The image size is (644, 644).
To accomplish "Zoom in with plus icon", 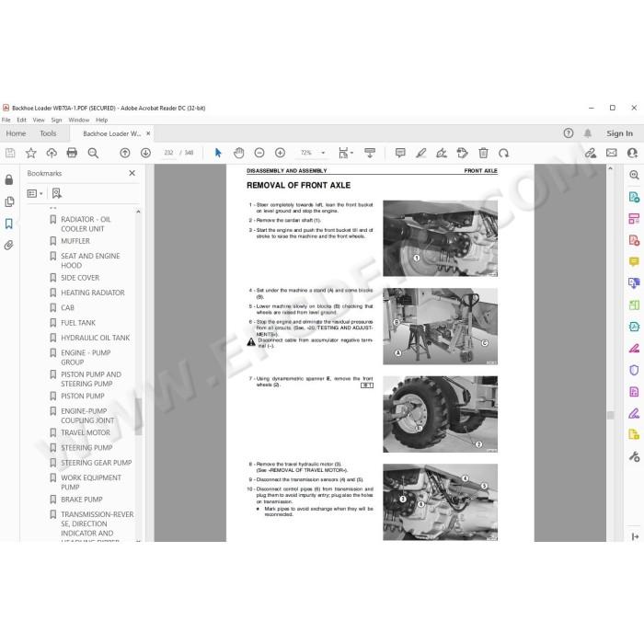I will click(280, 154).
